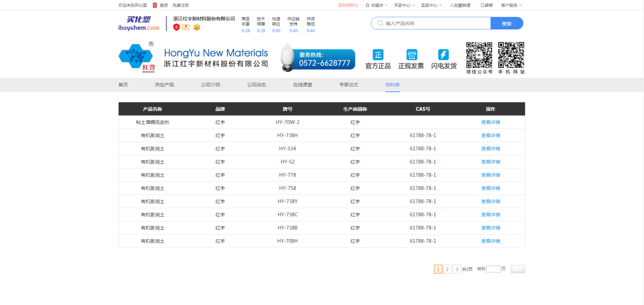644x305 pixels.
Task: Click the 产品名称 column header
Action: 152,109
